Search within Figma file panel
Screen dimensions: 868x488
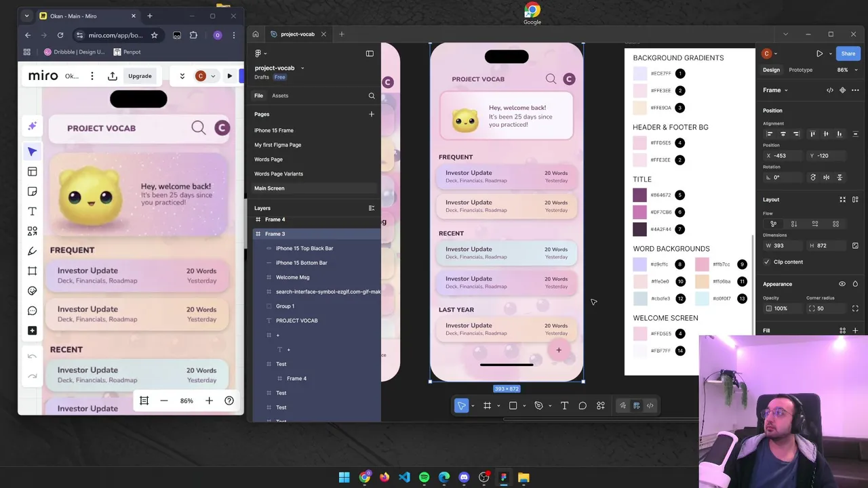coord(372,96)
